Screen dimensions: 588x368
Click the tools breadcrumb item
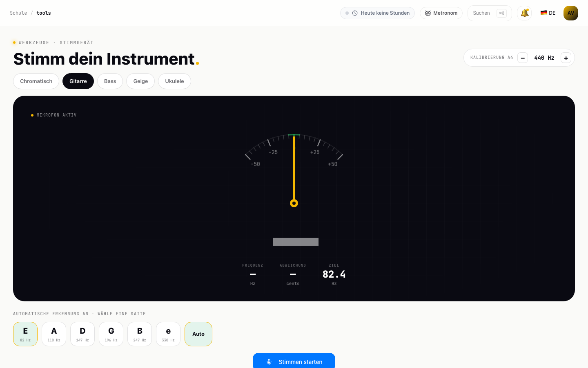(44, 13)
